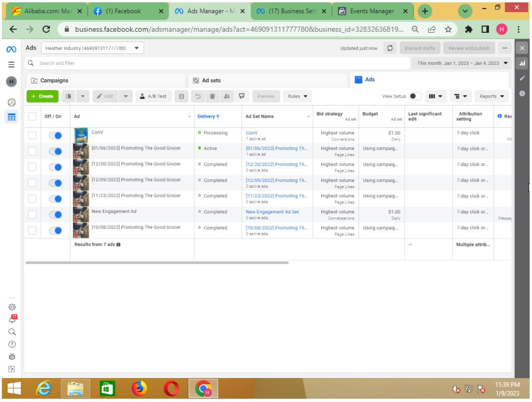Switch to the Business Settings browser tab
The image size is (532, 402).
coord(291,11)
